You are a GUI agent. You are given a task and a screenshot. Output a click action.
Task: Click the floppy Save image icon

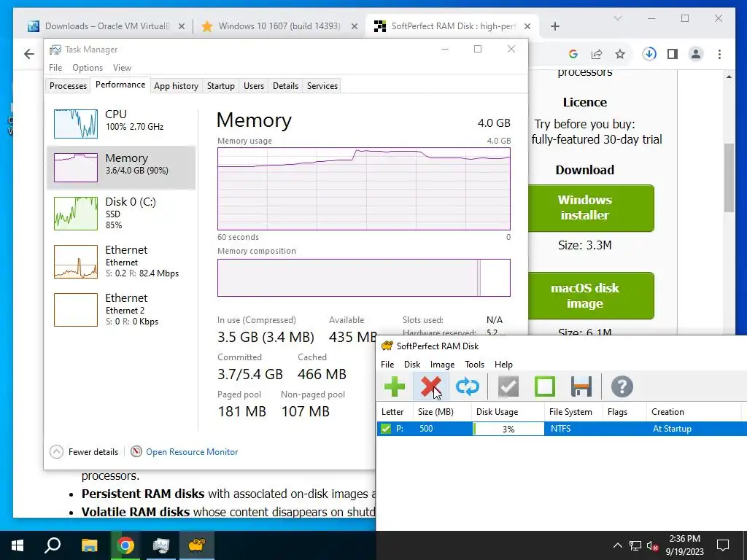[581, 386]
